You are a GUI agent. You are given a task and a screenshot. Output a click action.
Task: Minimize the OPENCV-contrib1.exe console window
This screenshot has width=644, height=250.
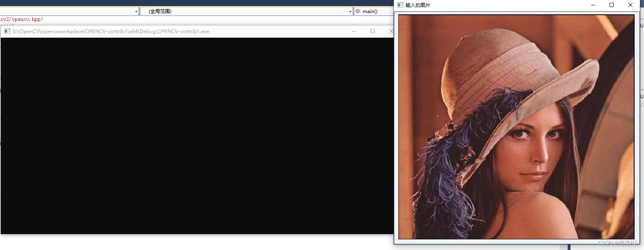354,31
